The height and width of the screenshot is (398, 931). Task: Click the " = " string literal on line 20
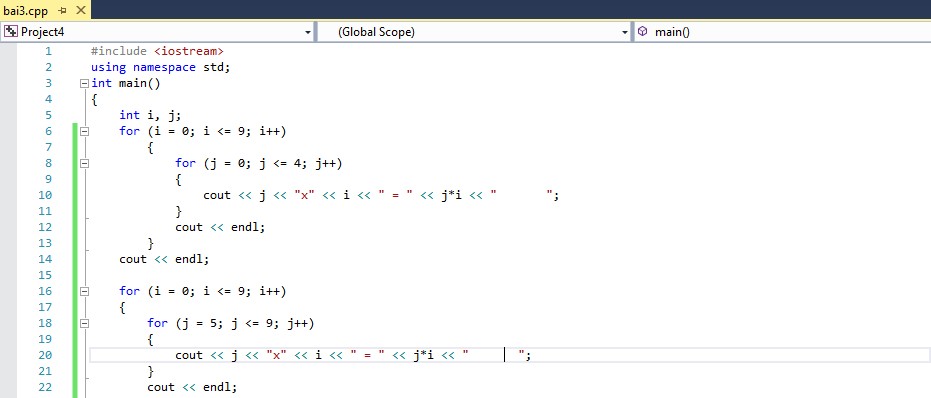pyautogui.click(x=368, y=355)
